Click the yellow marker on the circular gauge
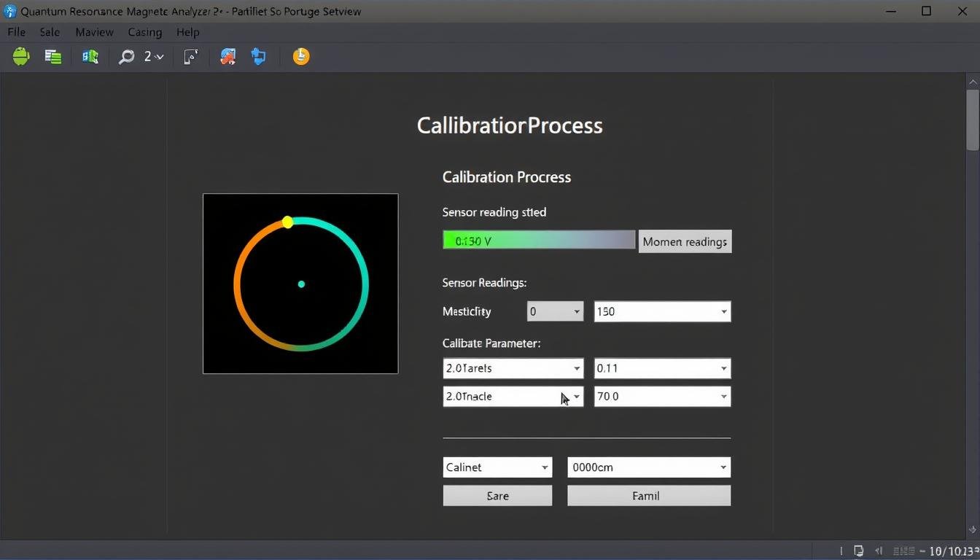Image resolution: width=980 pixels, height=560 pixels. pos(288,222)
